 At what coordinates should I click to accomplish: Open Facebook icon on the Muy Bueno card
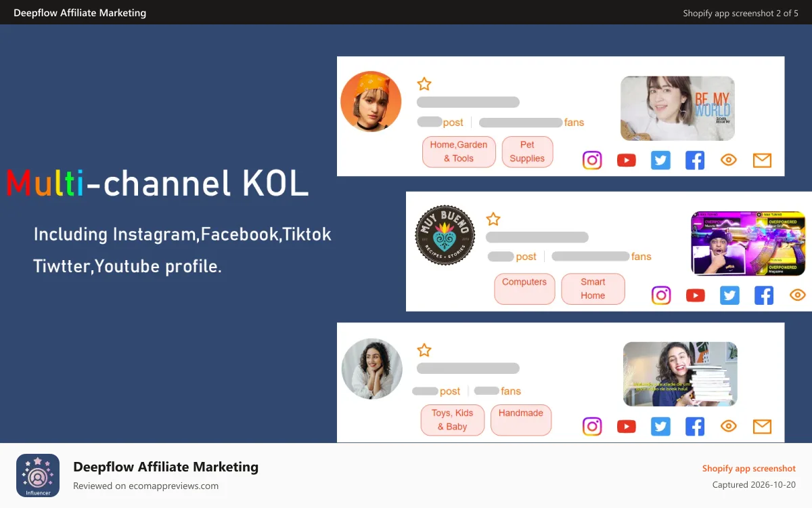[764, 295]
